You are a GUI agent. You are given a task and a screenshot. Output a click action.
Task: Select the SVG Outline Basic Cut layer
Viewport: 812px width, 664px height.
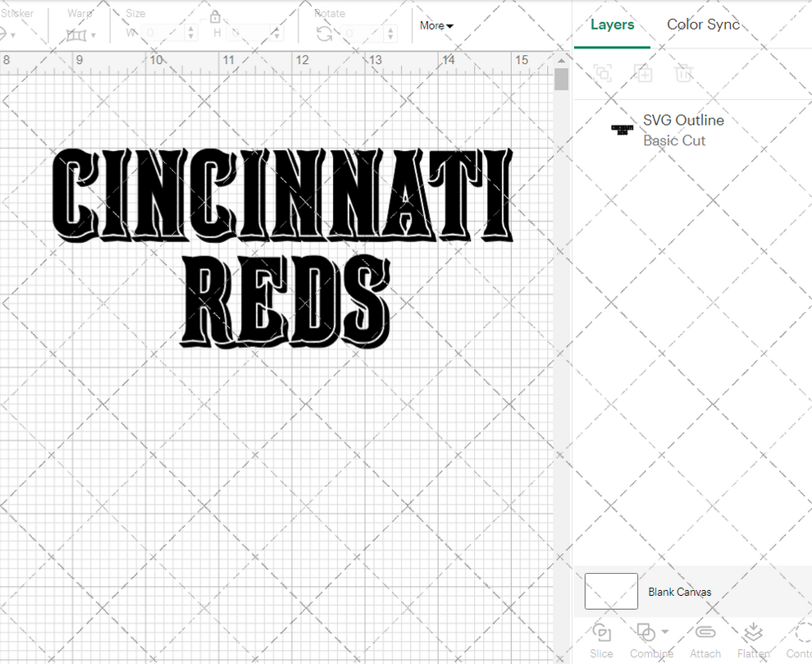pos(683,130)
